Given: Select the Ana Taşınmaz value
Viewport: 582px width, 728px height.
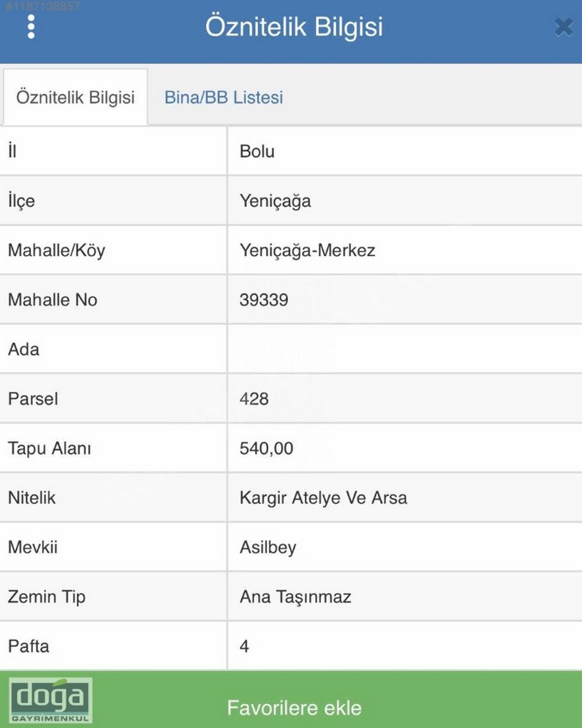Looking at the screenshot, I should coord(295,597).
